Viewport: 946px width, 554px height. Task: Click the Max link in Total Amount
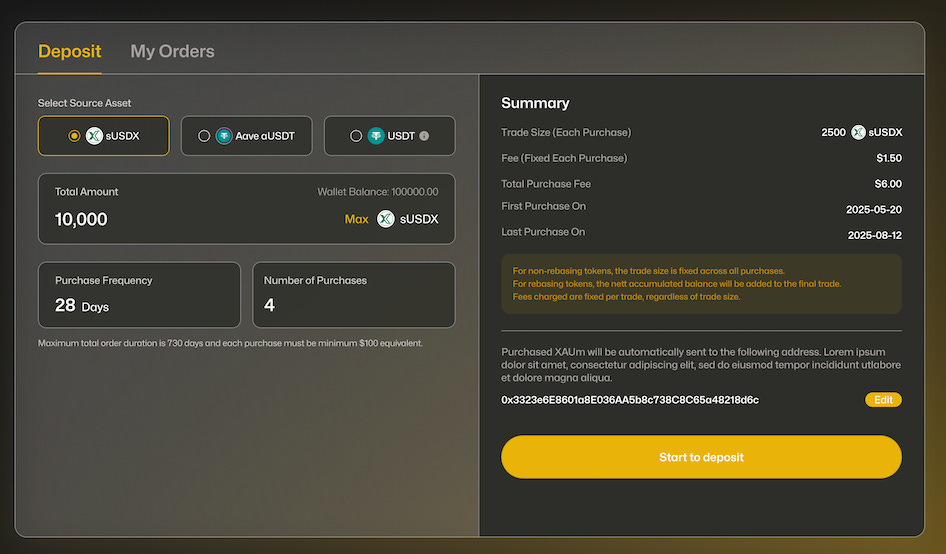356,219
